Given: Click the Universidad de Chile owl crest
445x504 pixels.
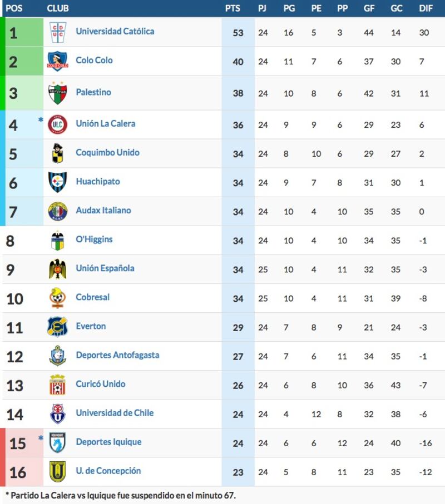Looking at the screenshot, I should [58, 414].
